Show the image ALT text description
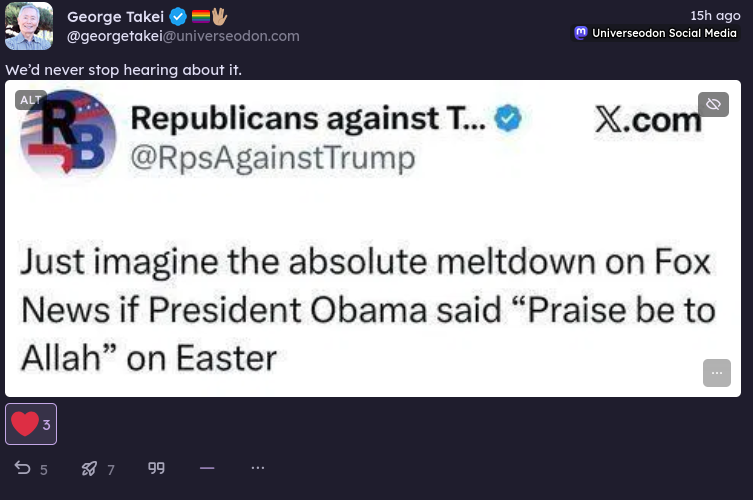Screen dimensions: 753x500 click(x=31, y=100)
